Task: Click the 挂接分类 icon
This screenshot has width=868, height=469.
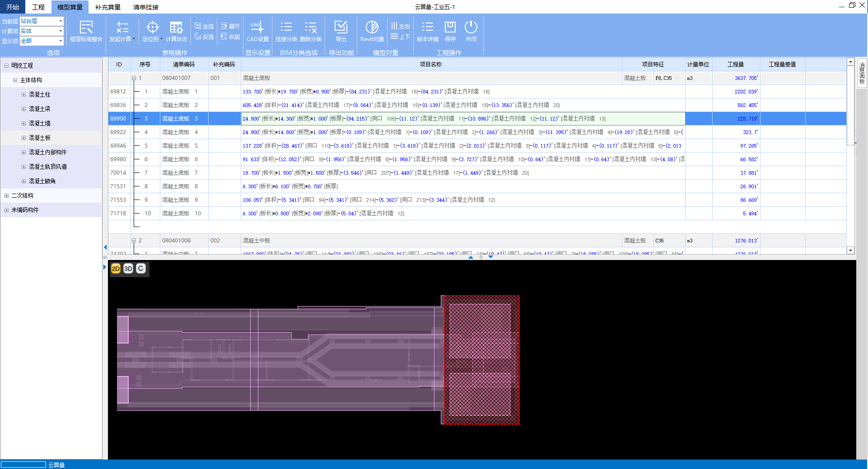Action: click(x=286, y=31)
